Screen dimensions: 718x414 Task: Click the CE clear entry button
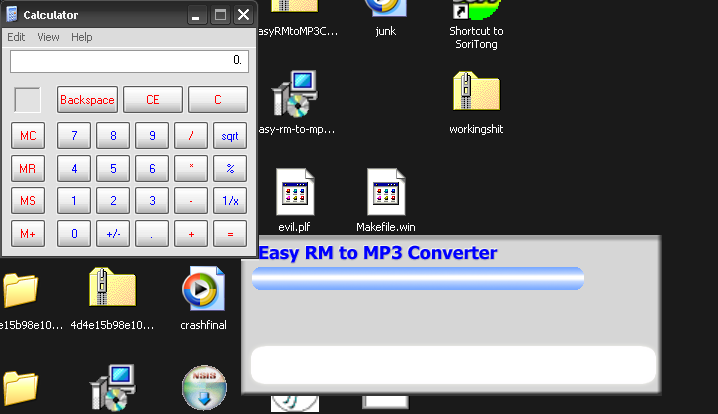[153, 99]
